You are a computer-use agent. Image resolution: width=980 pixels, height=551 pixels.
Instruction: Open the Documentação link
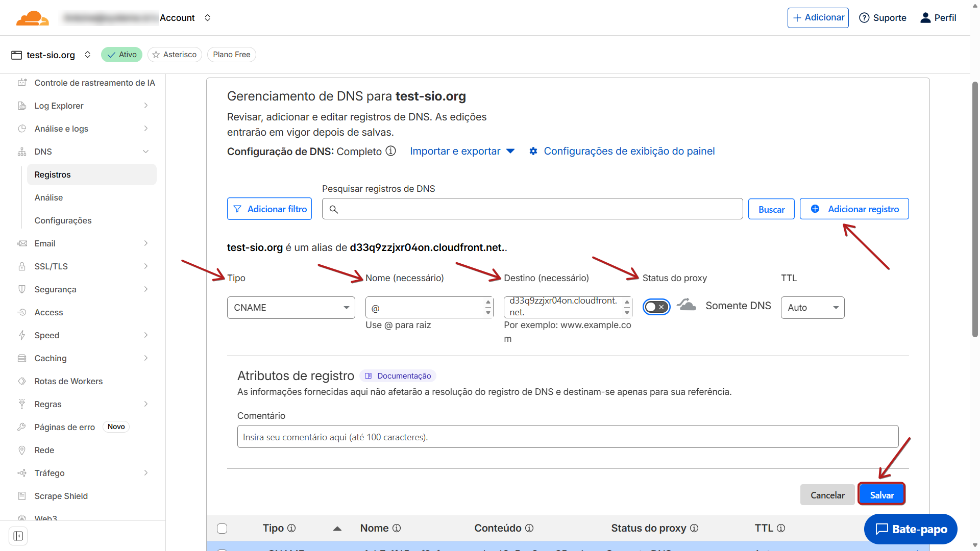398,376
